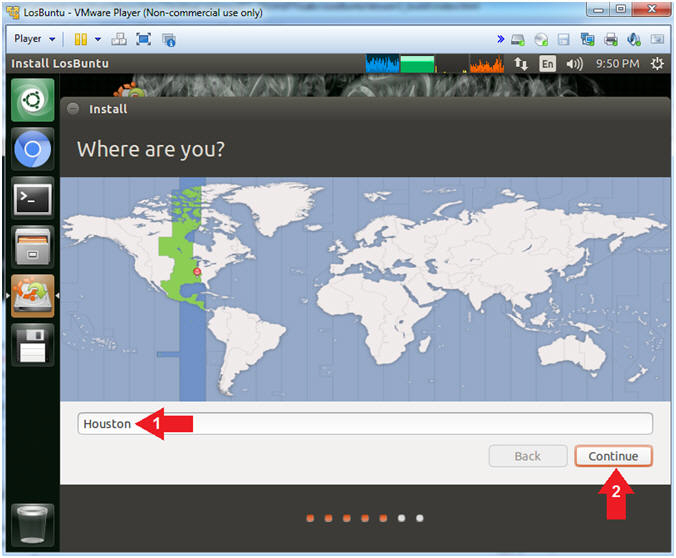Open the Ubuntu Dash launcher

coord(33,100)
